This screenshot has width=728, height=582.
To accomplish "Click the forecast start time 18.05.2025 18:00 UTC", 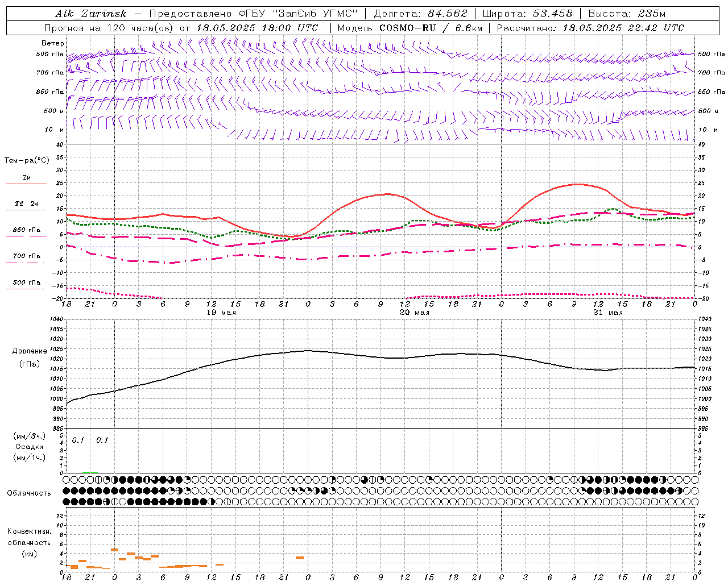I will pyautogui.click(x=257, y=28).
